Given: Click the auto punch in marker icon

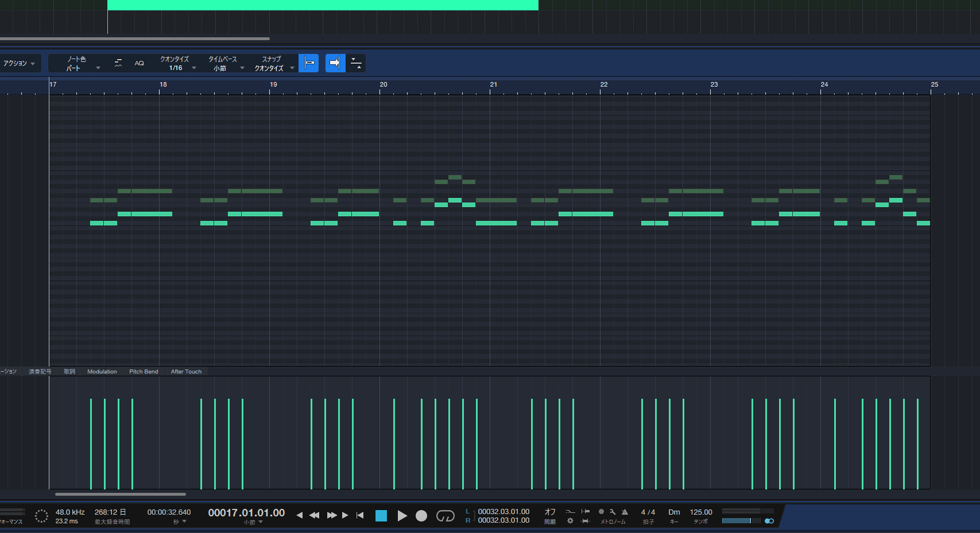Looking at the screenshot, I should coord(585,511).
